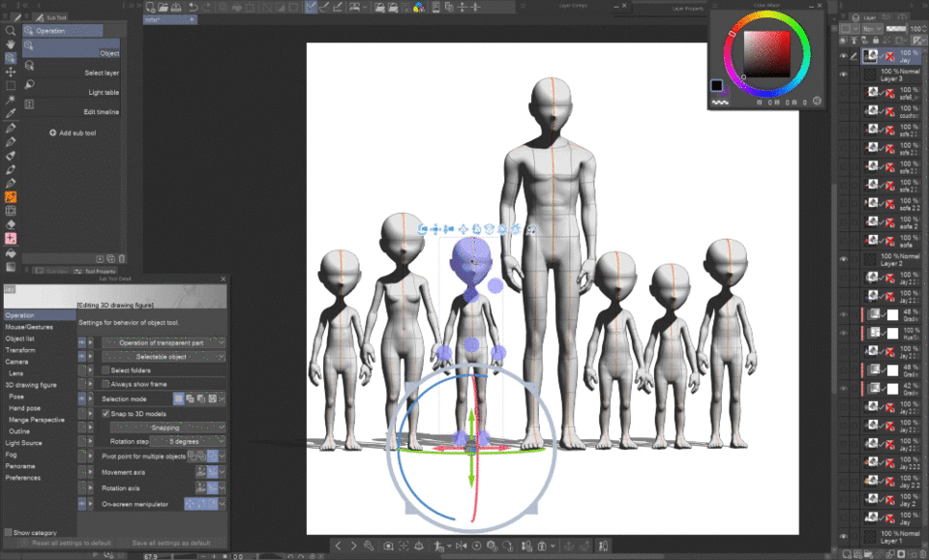Click the Hand pose settings category
This screenshot has height=560, width=929.
point(25,408)
